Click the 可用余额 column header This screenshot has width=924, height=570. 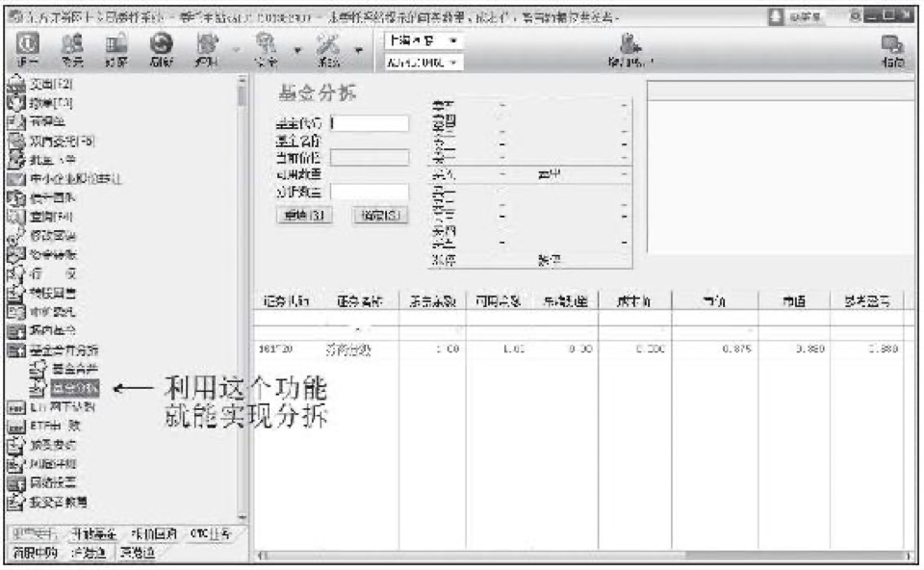499,301
